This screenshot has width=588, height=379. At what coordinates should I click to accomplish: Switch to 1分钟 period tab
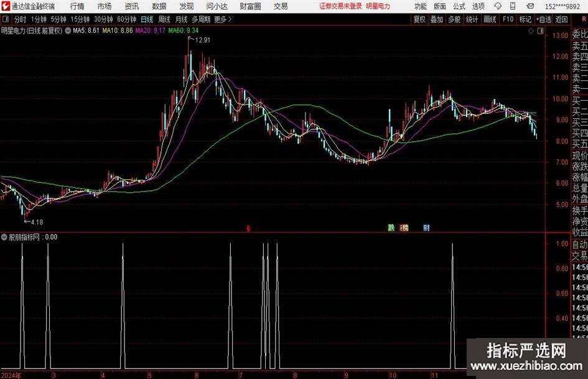[x=39, y=19]
